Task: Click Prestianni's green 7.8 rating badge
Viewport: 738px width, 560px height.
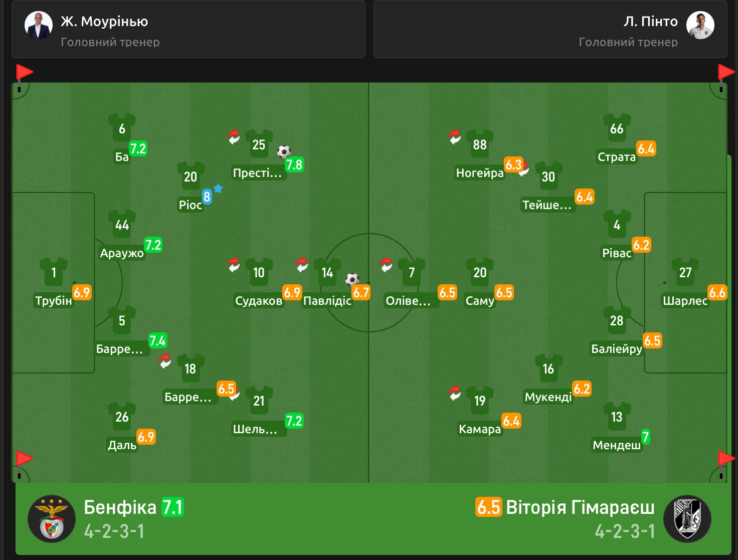Action: click(294, 164)
